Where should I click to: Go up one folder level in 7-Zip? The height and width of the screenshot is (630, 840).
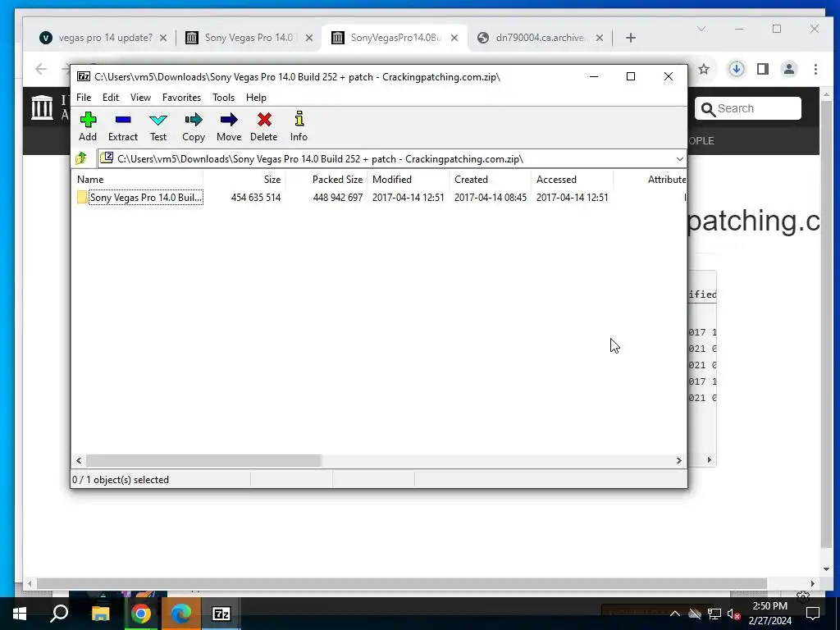click(81, 158)
